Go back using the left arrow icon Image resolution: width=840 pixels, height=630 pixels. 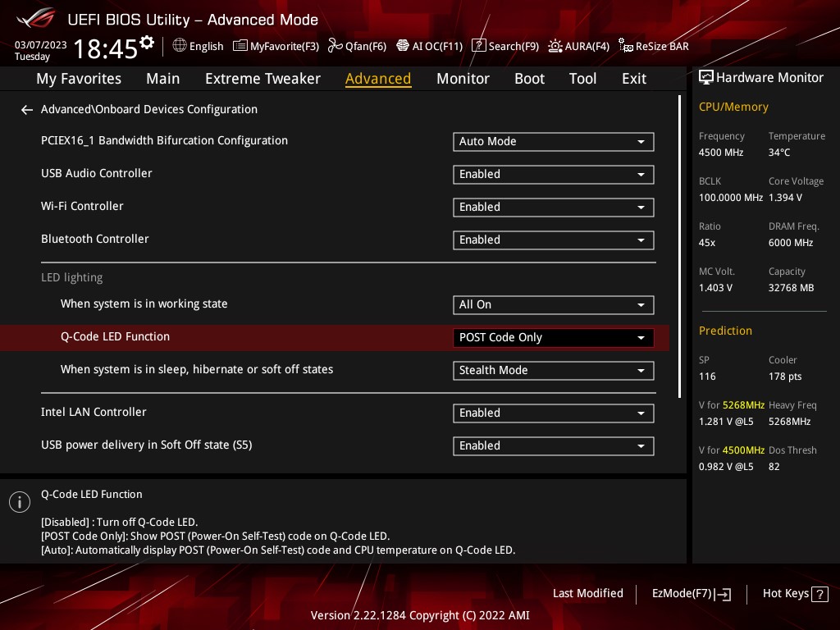click(x=27, y=110)
